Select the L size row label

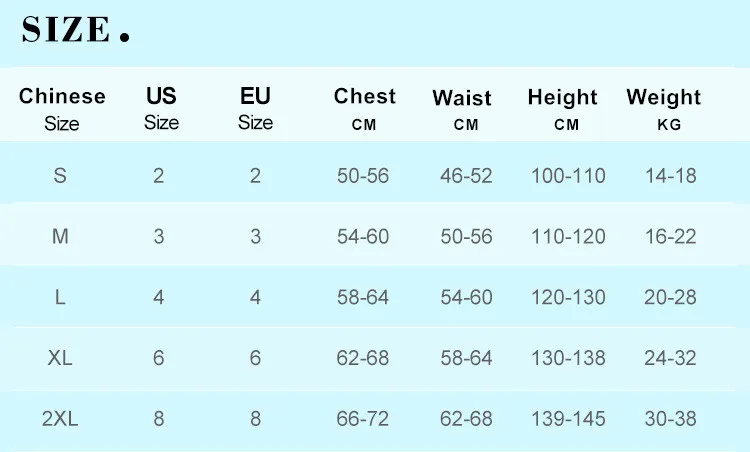coord(60,297)
